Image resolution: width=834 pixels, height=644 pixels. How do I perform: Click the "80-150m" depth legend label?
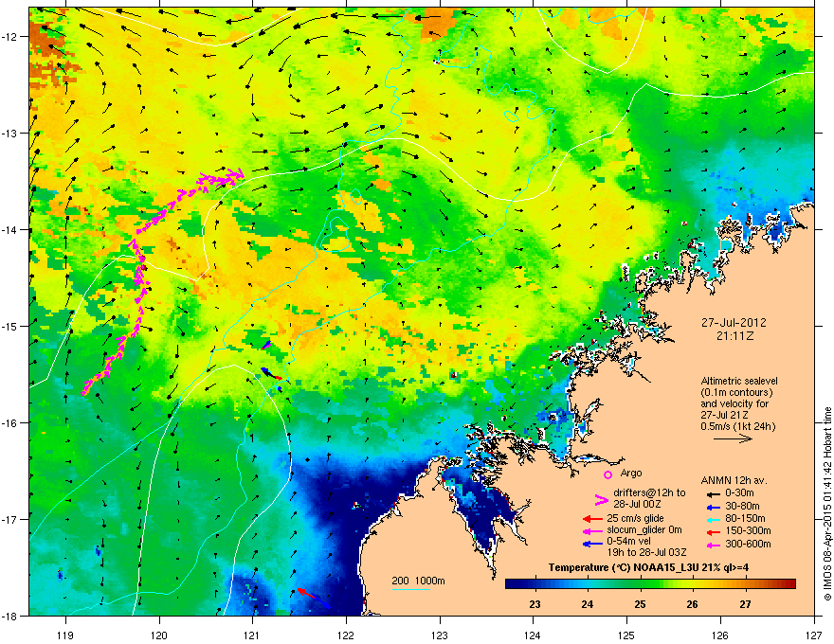[745, 518]
